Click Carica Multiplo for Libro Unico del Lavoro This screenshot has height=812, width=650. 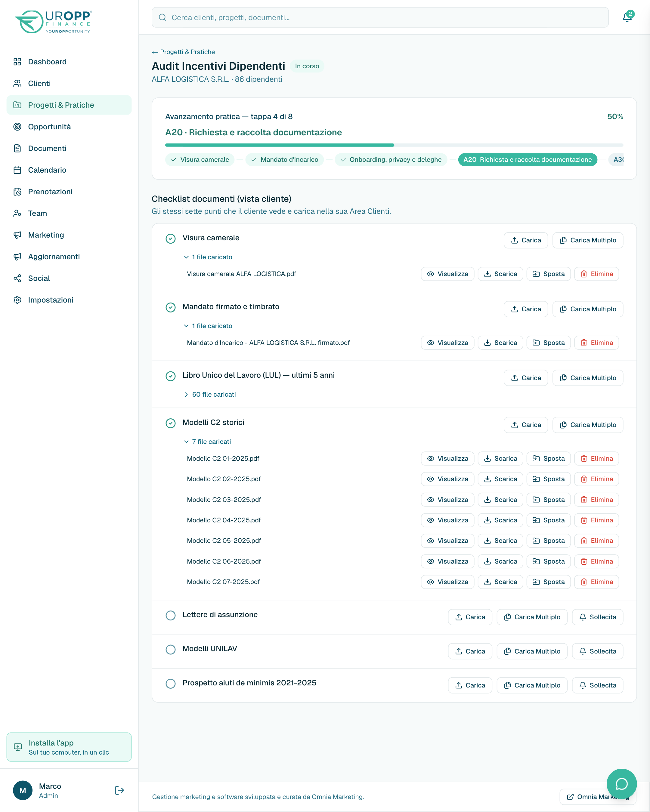click(x=587, y=378)
